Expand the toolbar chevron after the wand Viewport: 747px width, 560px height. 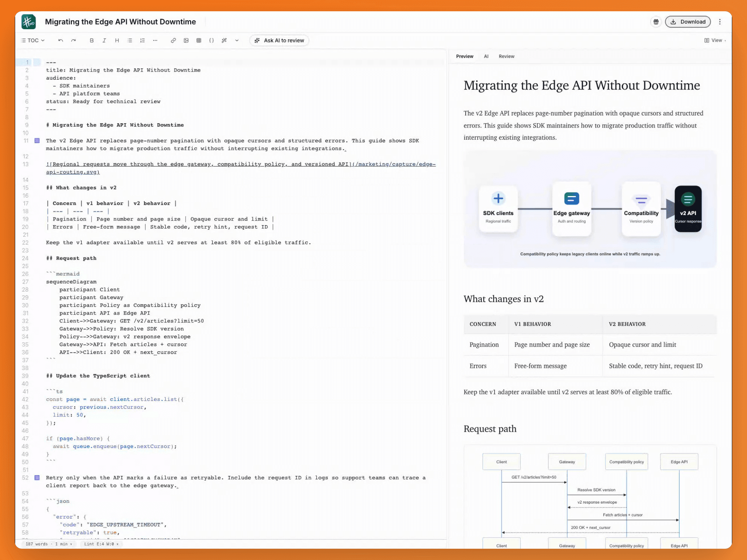237,40
